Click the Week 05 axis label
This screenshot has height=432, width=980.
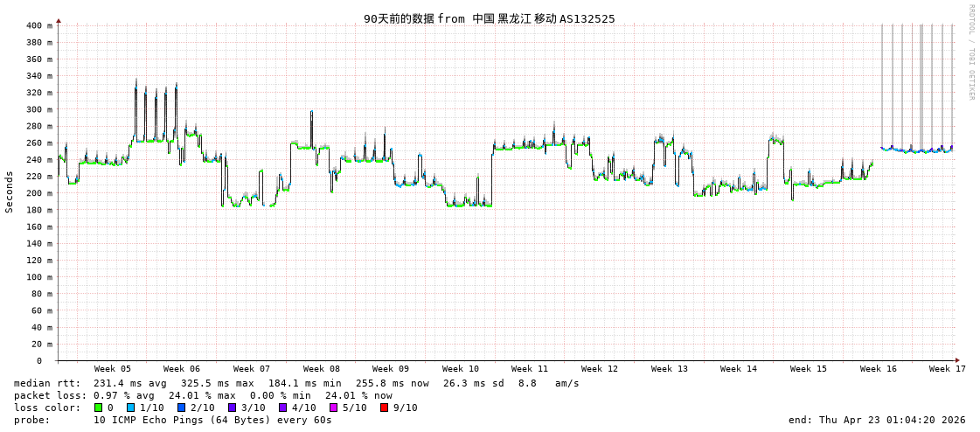tap(112, 369)
